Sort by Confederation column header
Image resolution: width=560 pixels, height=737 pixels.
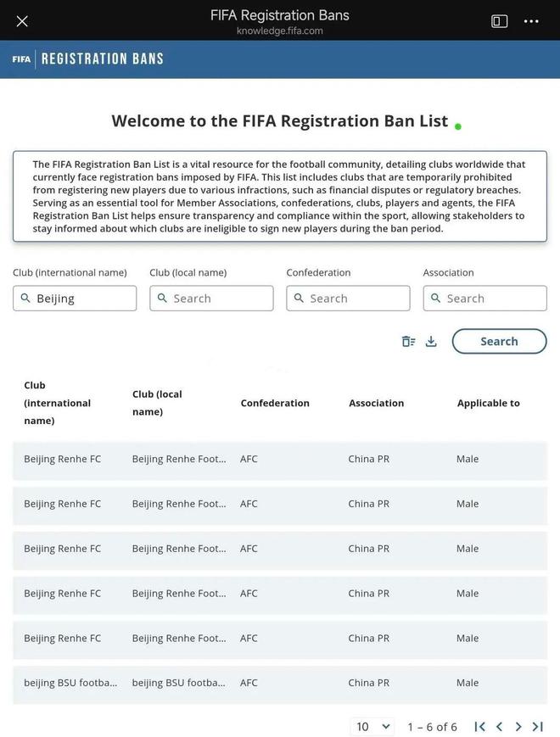pos(275,403)
